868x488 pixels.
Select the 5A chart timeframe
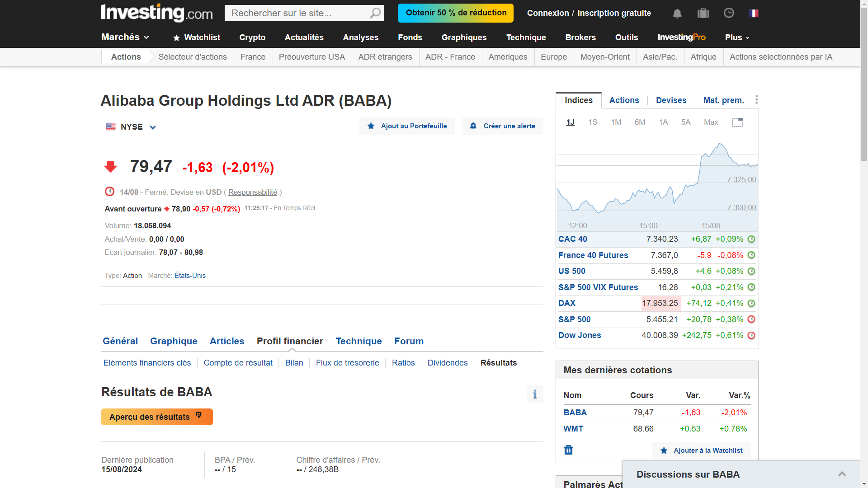[x=685, y=122]
